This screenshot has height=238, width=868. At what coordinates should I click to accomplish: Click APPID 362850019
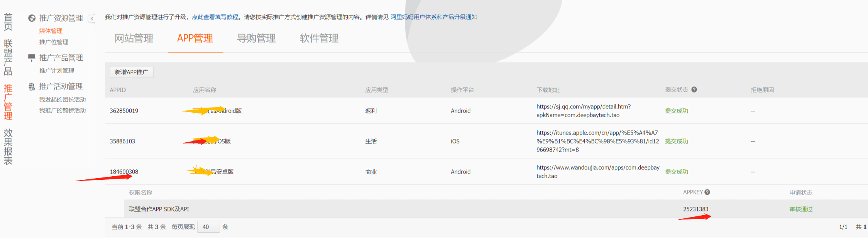124,111
